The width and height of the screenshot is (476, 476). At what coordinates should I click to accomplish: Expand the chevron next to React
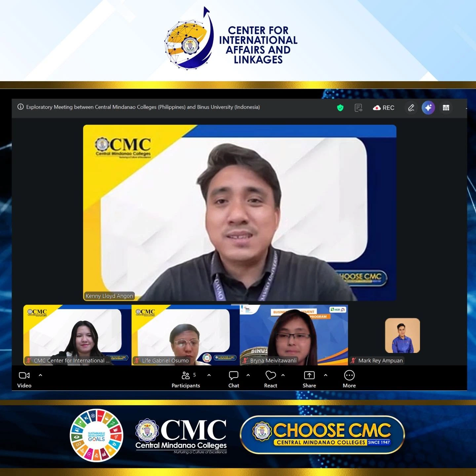coord(283,375)
